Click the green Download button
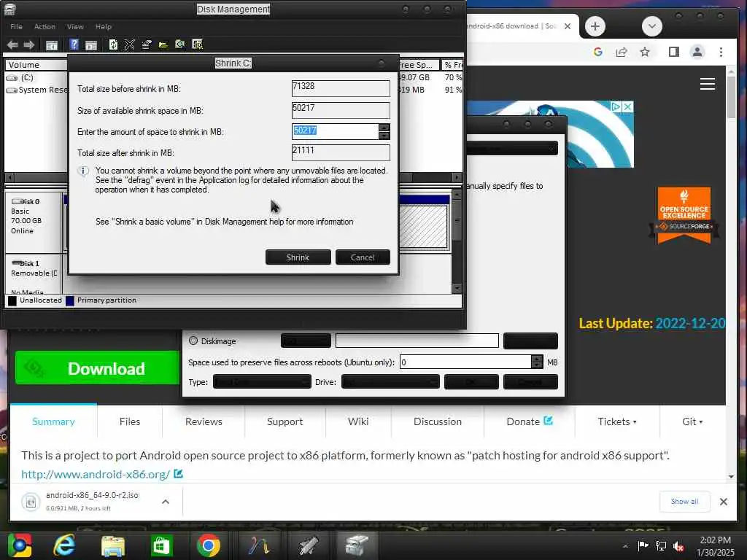The width and height of the screenshot is (747, 560). coord(97,368)
